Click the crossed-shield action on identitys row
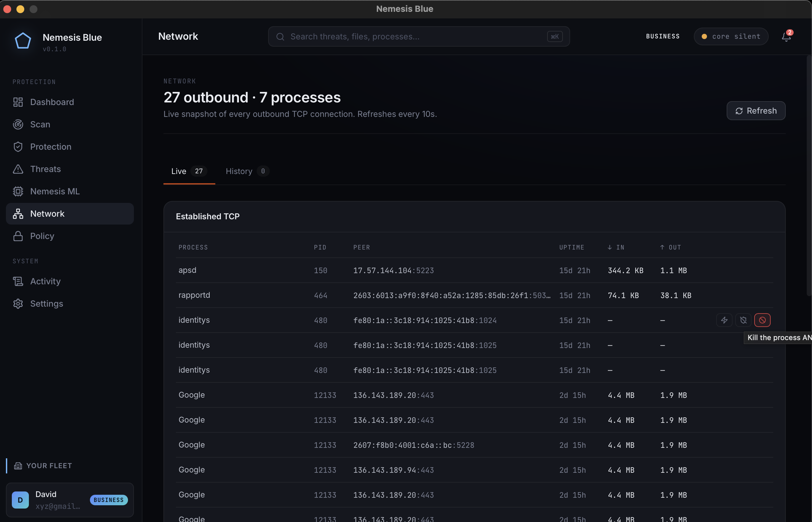Image resolution: width=812 pixels, height=522 pixels. pyautogui.click(x=743, y=320)
